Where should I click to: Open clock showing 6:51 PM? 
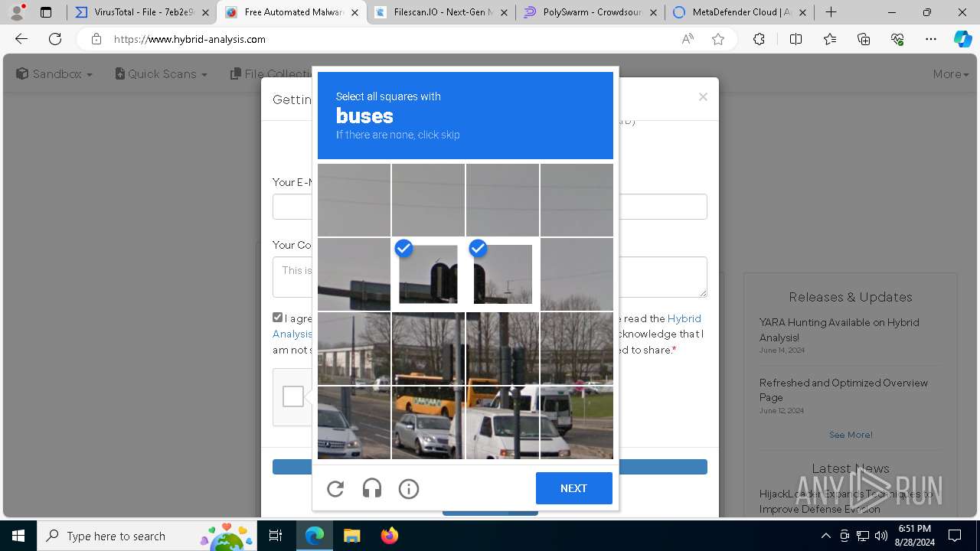click(914, 536)
